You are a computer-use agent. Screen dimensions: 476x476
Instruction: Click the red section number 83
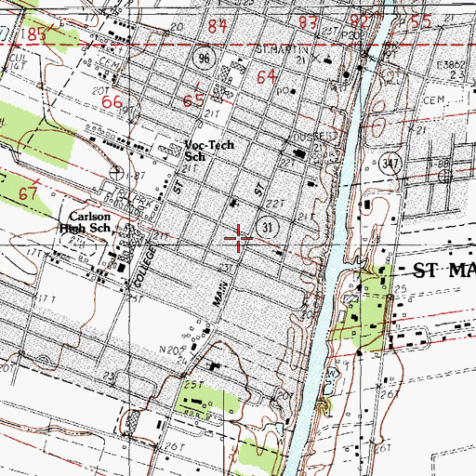coord(309,22)
